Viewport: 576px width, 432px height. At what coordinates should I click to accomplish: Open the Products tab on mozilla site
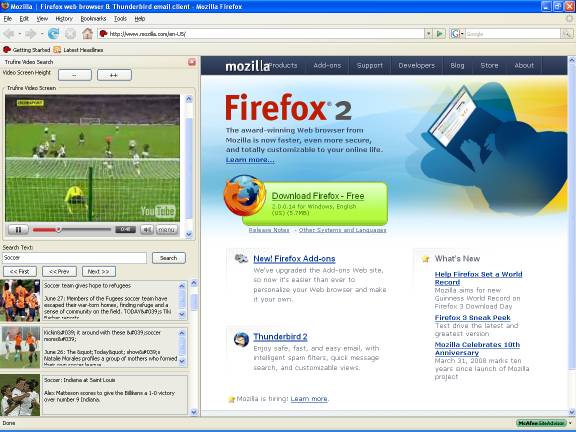[x=283, y=65]
